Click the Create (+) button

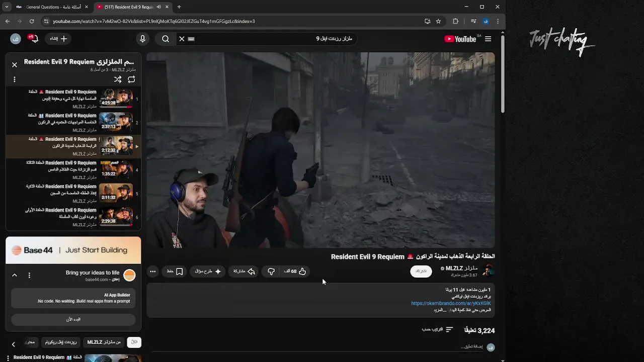click(x=58, y=39)
